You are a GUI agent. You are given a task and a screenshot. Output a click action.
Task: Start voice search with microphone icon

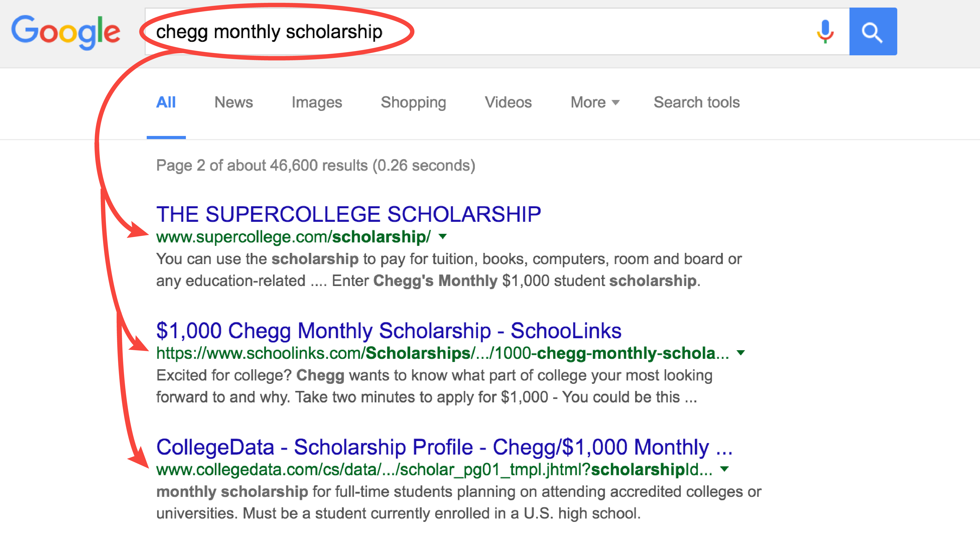pos(825,32)
